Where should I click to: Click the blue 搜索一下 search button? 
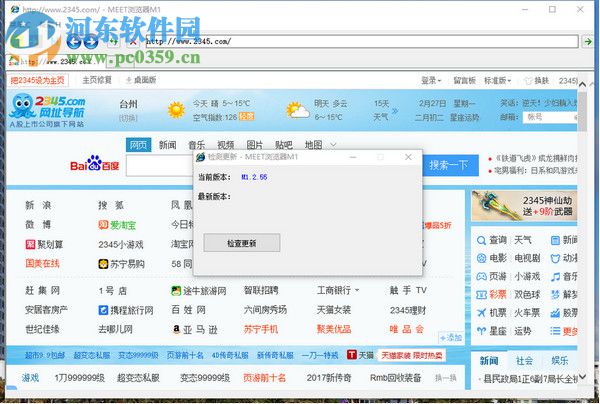click(x=448, y=165)
